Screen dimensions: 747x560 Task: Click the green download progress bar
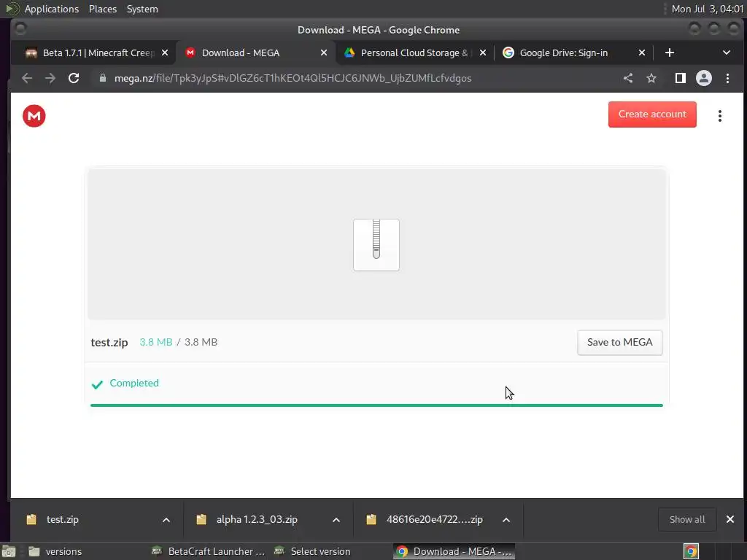[x=376, y=405]
